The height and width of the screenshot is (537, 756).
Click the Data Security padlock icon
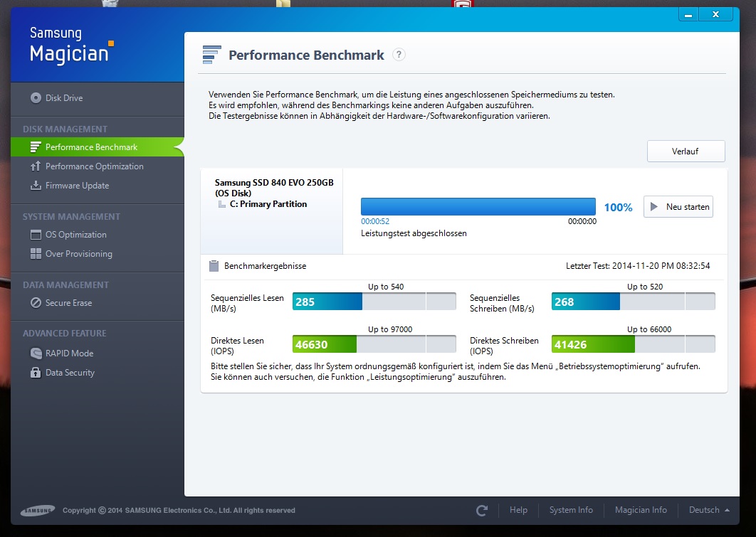[x=36, y=372]
